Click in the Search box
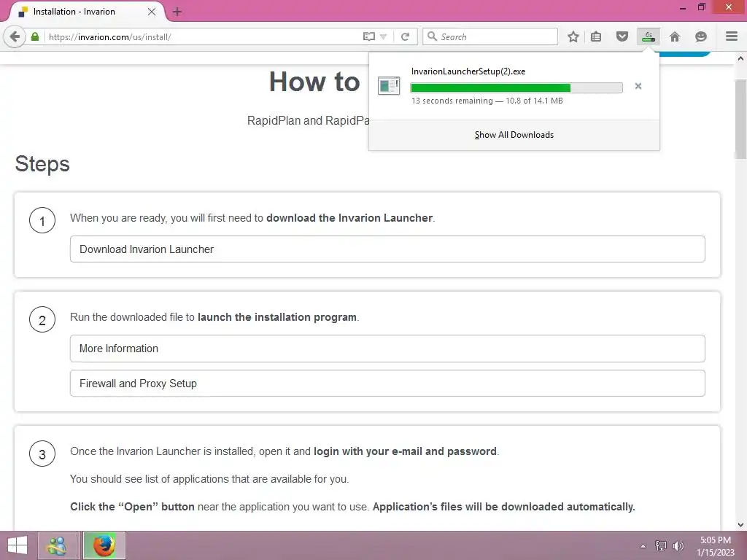This screenshot has width=747, height=560. 490,36
